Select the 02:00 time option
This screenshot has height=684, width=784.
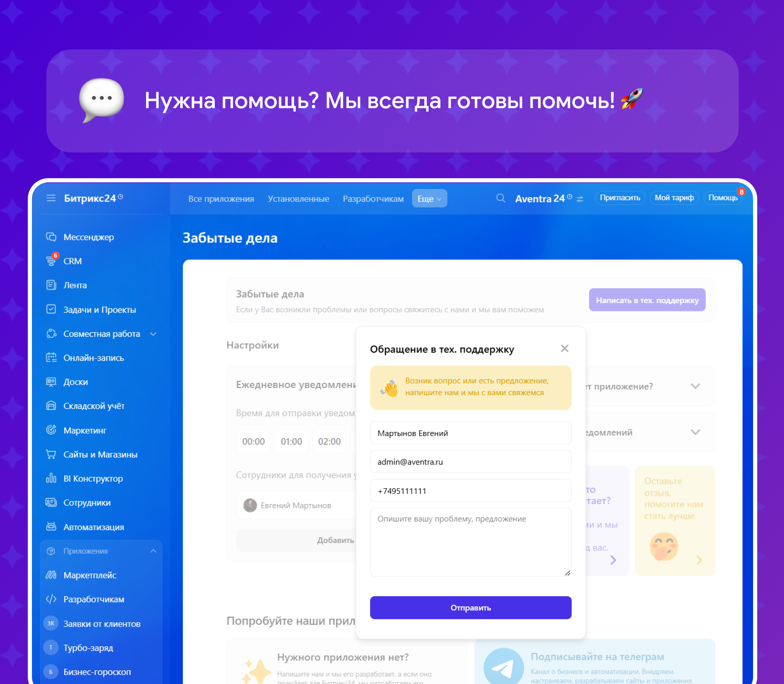[x=329, y=442]
